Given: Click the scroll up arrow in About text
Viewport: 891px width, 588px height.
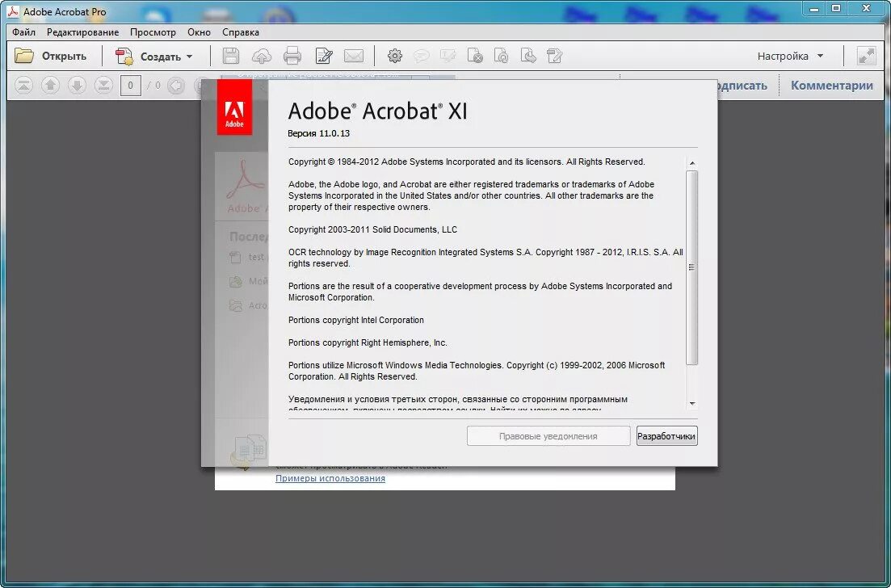Looking at the screenshot, I should point(692,164).
